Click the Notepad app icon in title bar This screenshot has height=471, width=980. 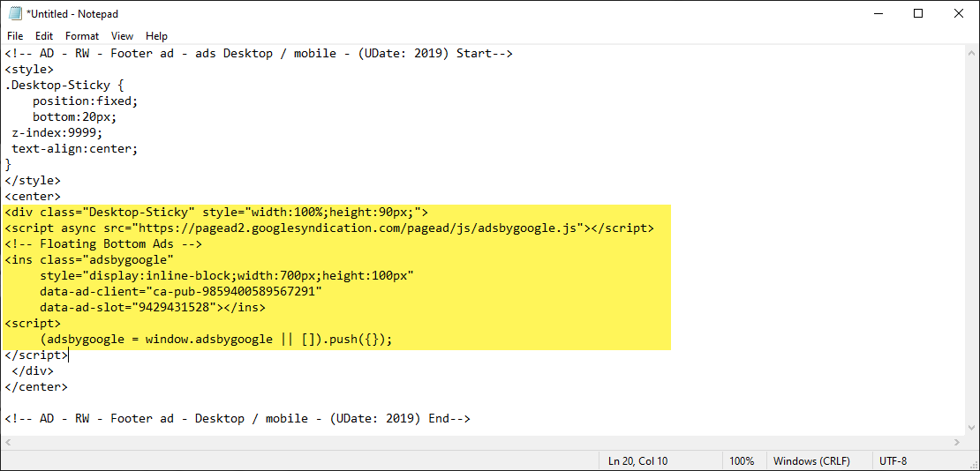[x=15, y=13]
